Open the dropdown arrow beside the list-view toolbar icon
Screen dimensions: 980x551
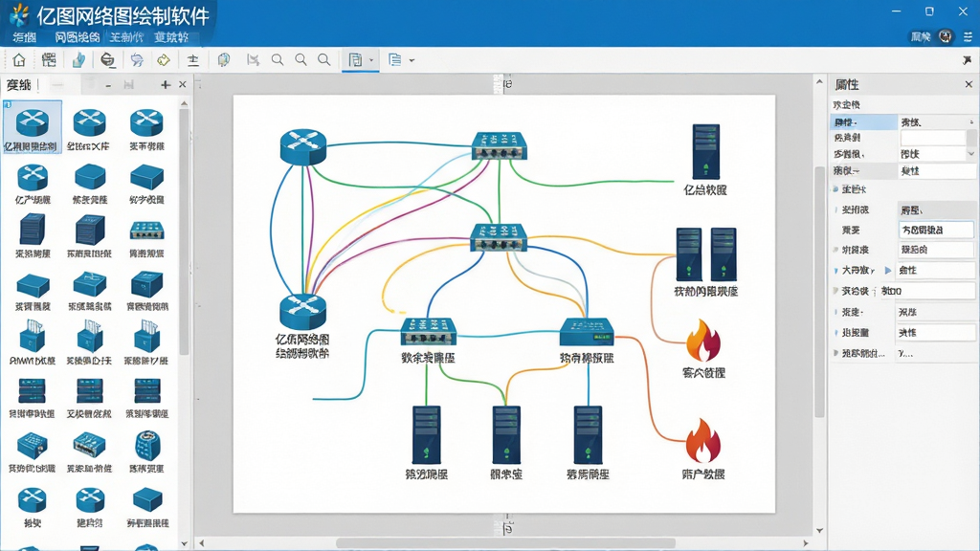pos(412,60)
